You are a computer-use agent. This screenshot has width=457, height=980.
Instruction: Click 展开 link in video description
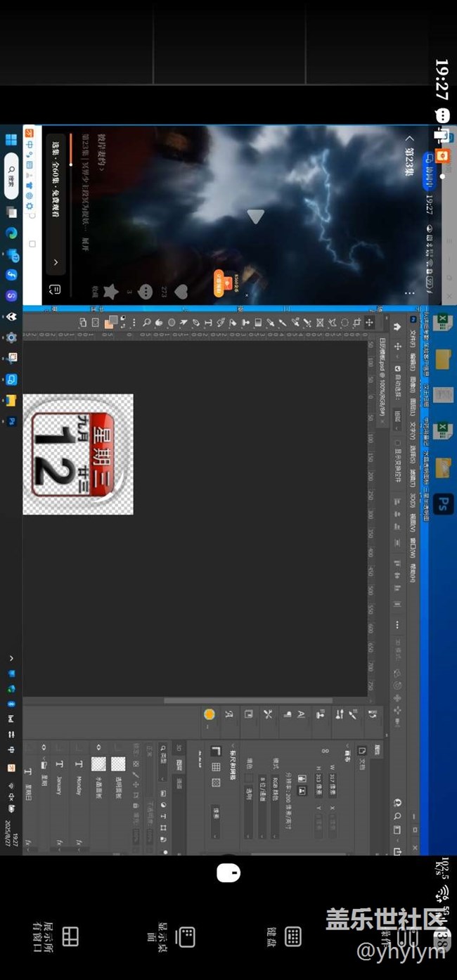click(x=86, y=246)
